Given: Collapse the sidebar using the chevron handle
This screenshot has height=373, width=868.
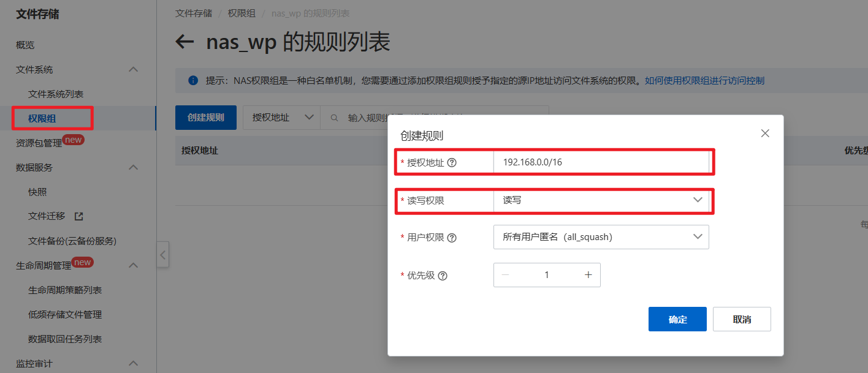Looking at the screenshot, I should tap(163, 254).
